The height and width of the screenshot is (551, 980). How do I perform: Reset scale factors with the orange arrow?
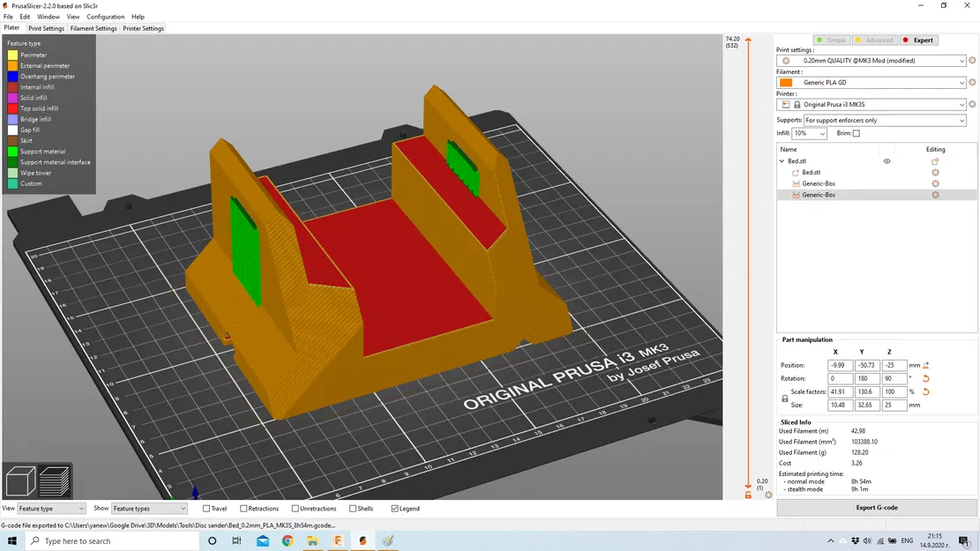(925, 391)
